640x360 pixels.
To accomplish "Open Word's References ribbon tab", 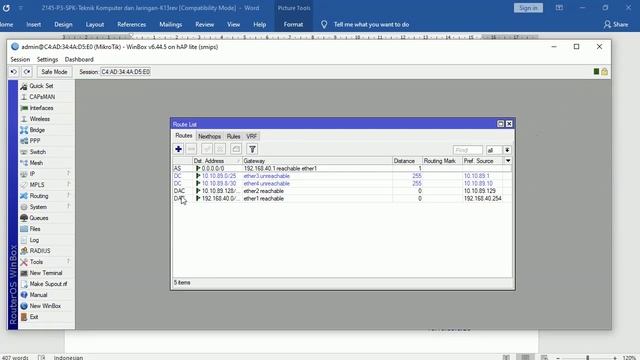I will (x=131, y=24).
